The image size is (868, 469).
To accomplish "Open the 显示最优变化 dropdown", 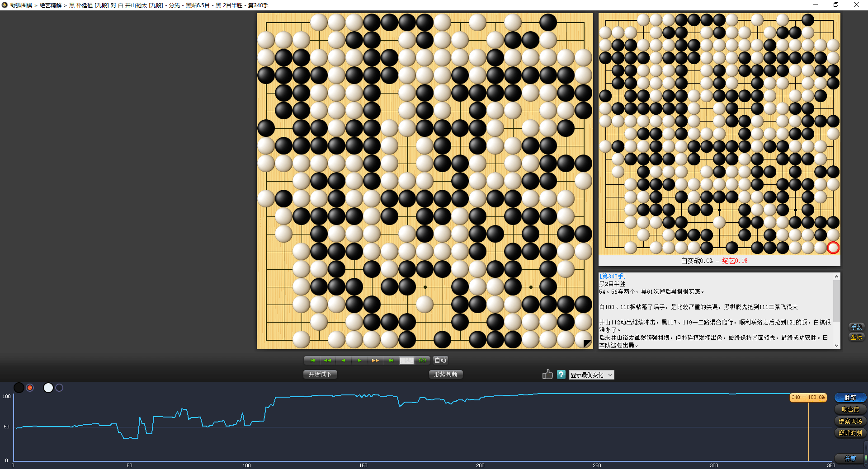I will (x=591, y=375).
